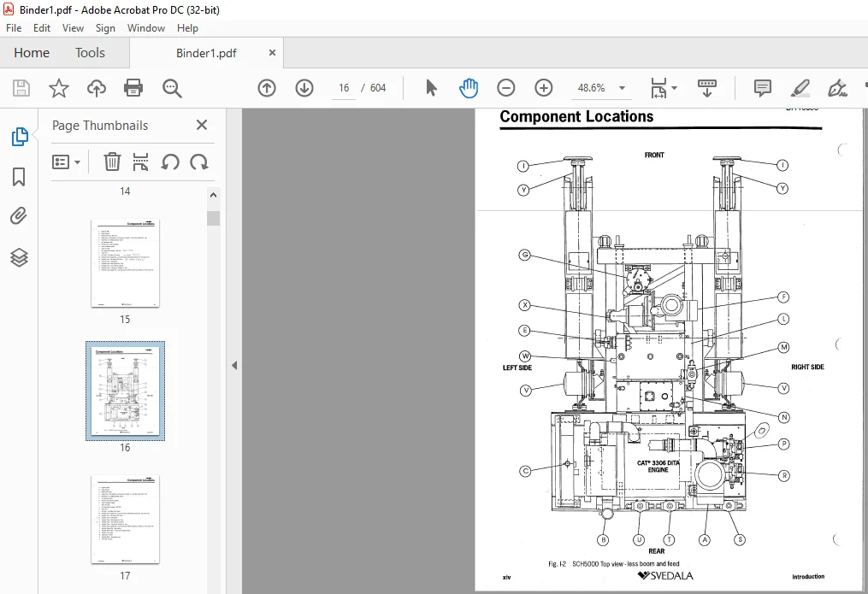The height and width of the screenshot is (594, 868).
Task: Select the Binder1.pdf document tab
Action: pyautogui.click(x=206, y=53)
